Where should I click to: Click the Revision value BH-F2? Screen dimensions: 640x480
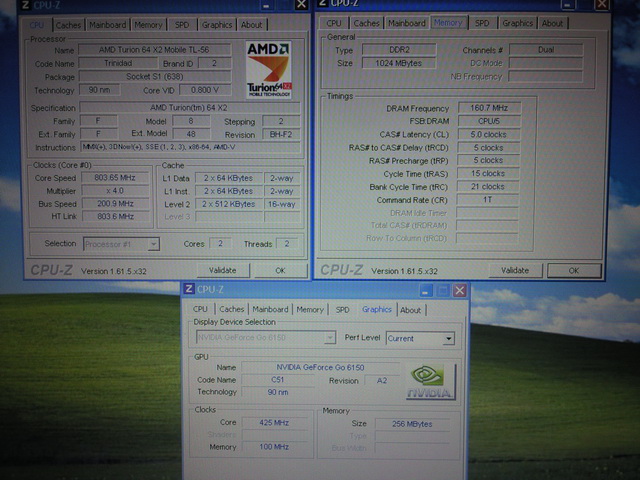tap(281, 134)
